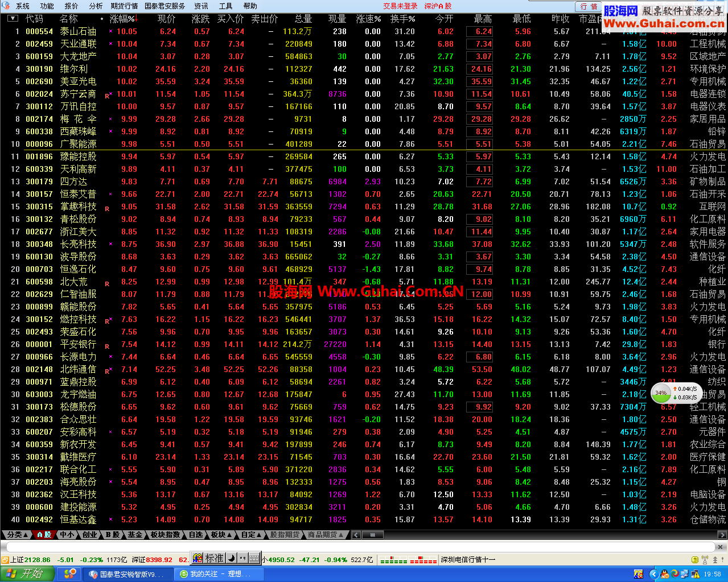Image resolution: width=728 pixels, height=582 pixels.
Task: Expand the 自定▲ bottom tab menu
Action: point(251,535)
